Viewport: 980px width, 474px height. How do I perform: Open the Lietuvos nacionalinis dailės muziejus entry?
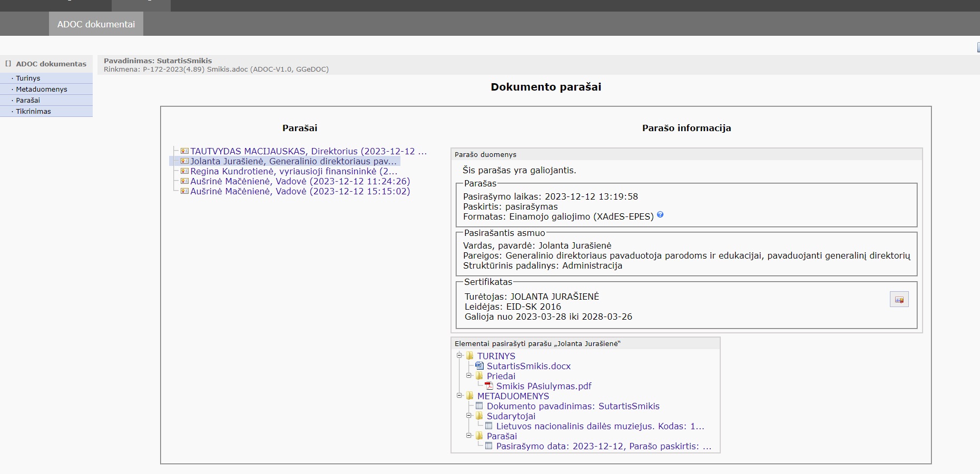pyautogui.click(x=600, y=426)
